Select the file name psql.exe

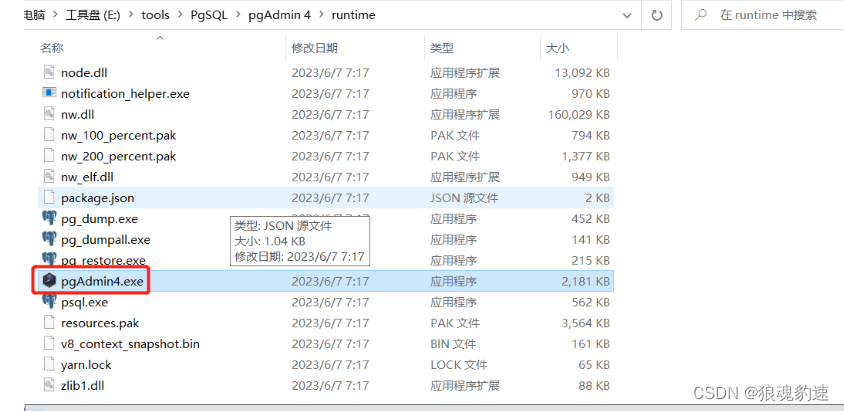tap(85, 302)
